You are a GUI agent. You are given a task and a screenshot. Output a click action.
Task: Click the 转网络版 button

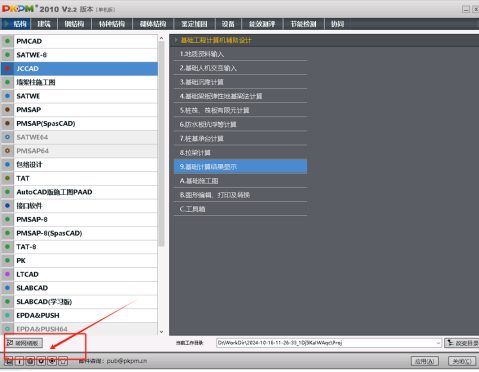click(x=24, y=343)
